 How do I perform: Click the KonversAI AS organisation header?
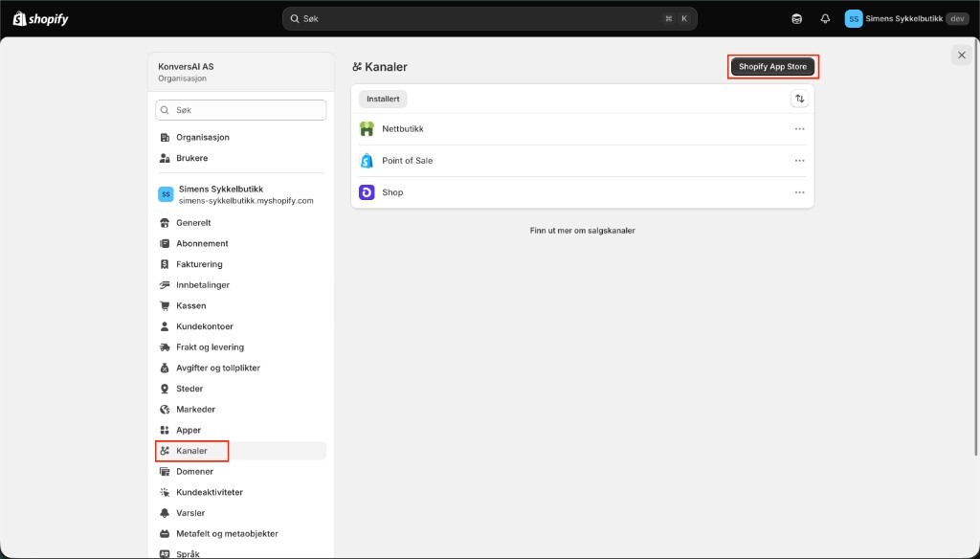click(240, 72)
